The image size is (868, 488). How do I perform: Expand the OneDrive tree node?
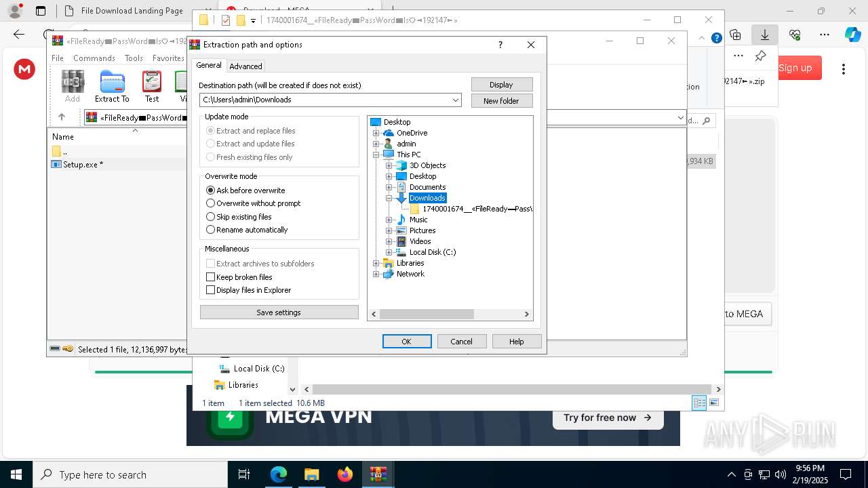(x=376, y=133)
